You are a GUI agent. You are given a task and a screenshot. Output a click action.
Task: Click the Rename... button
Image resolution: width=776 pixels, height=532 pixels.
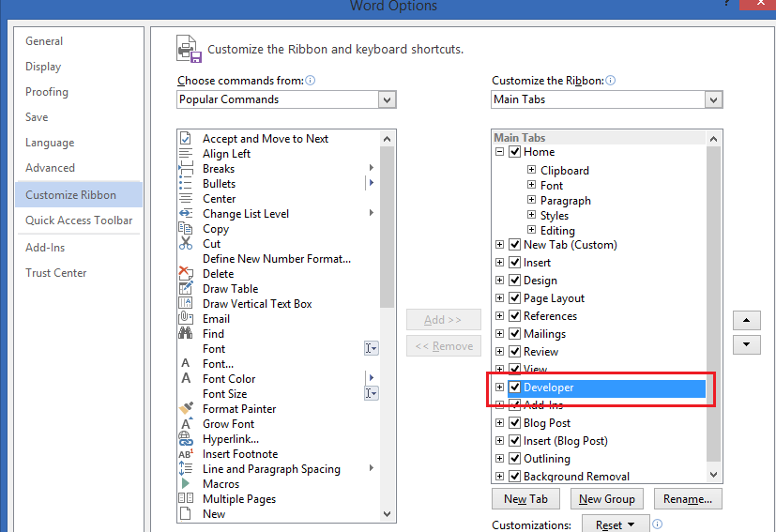click(x=688, y=499)
